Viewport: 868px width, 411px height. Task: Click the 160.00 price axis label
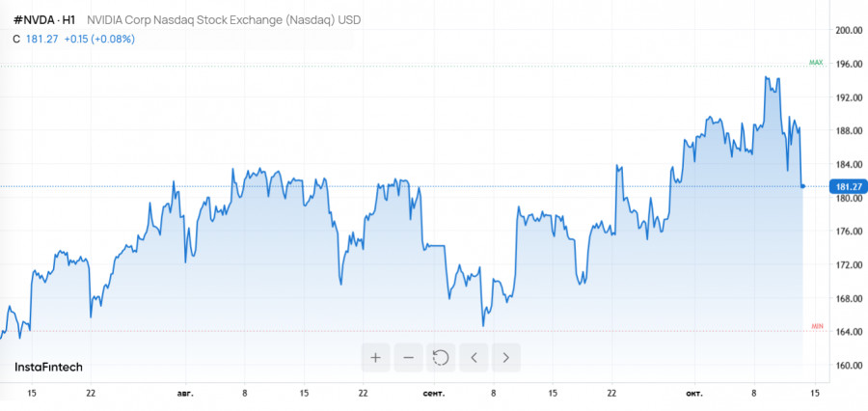pos(849,366)
